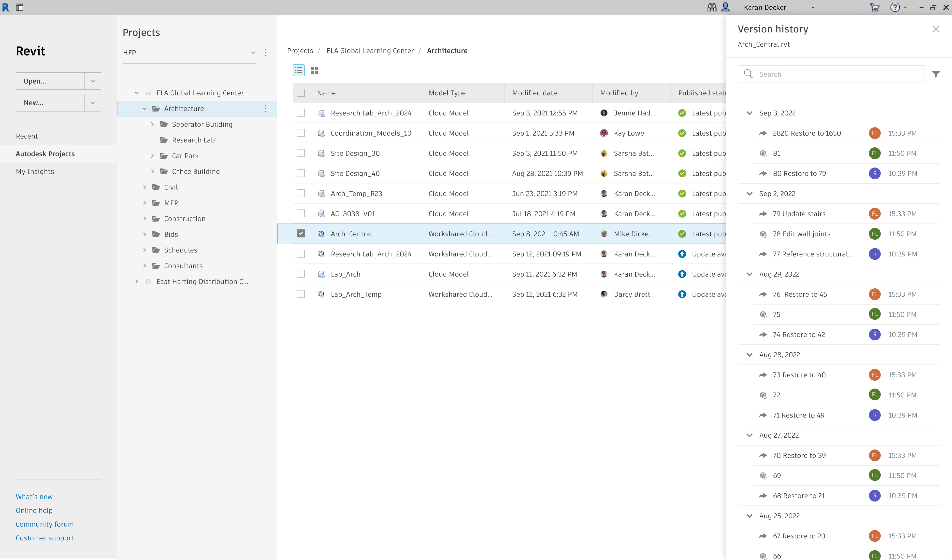This screenshot has width=952, height=560.
Task: Open the Open... dropdown arrow
Action: (93, 81)
